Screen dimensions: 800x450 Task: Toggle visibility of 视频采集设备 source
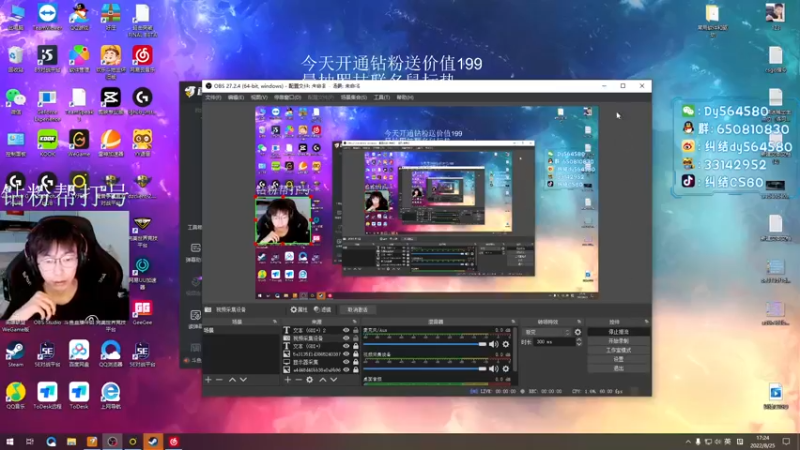(346, 338)
